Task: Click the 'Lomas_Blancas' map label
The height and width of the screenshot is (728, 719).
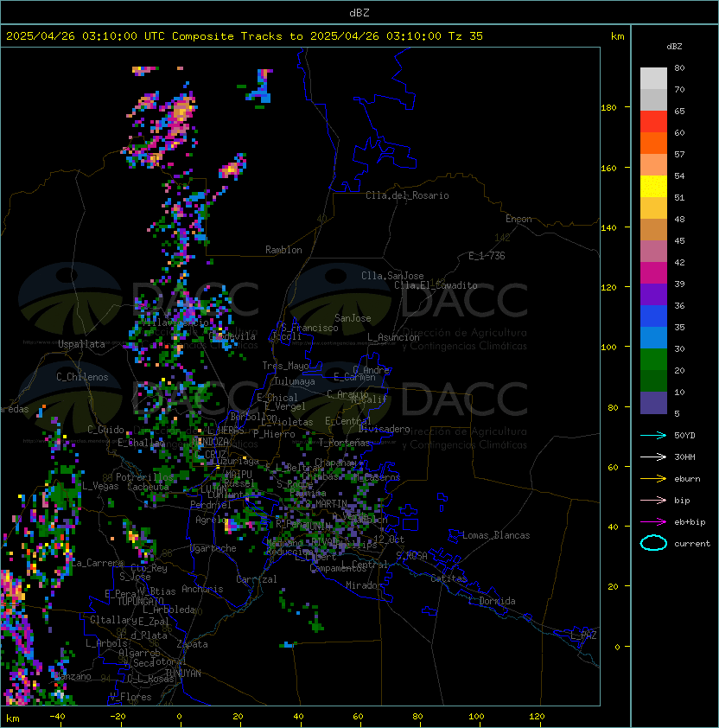Action: coord(496,535)
